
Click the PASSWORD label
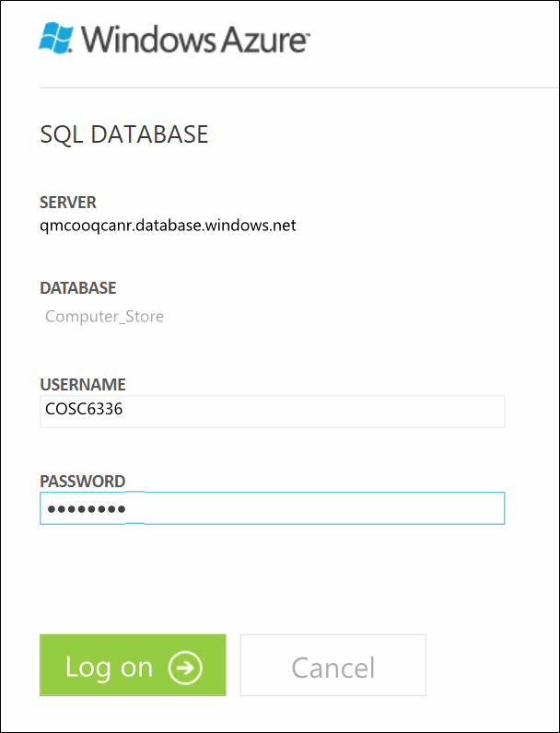[x=83, y=482]
